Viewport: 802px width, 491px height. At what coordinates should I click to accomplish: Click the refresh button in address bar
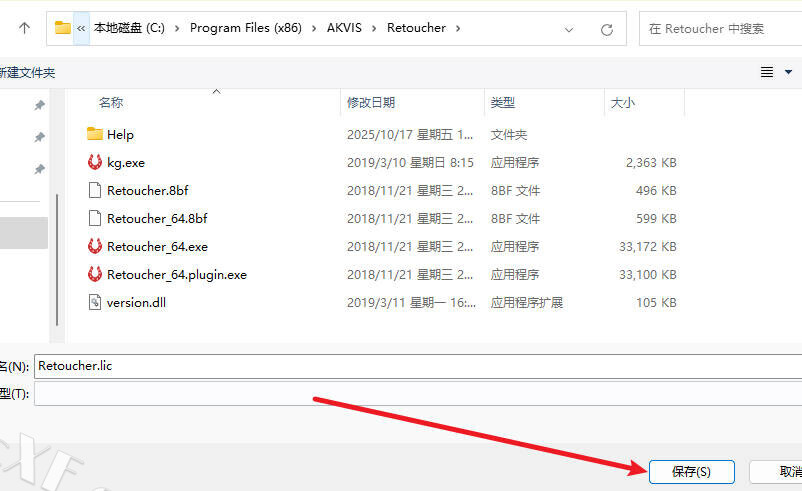pyautogui.click(x=606, y=29)
